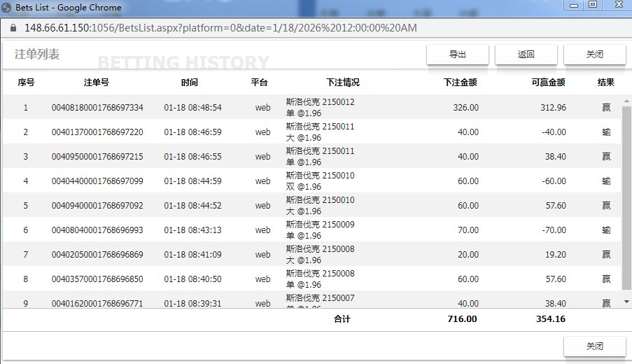Click the Chrome icon in title bar
The width and height of the screenshot is (632, 364).
(x=6, y=7)
